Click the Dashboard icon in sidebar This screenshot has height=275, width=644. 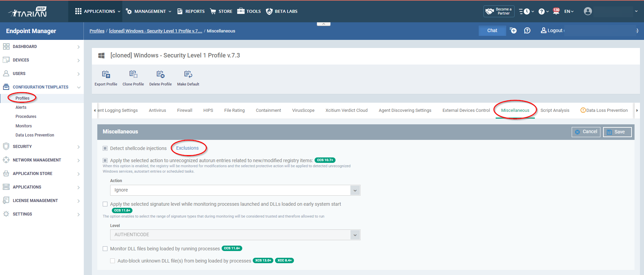[x=6, y=47]
